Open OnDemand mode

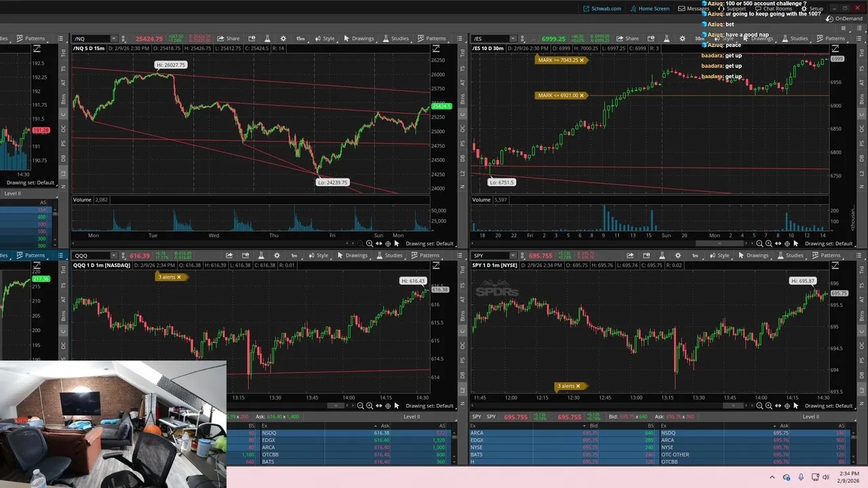844,19
